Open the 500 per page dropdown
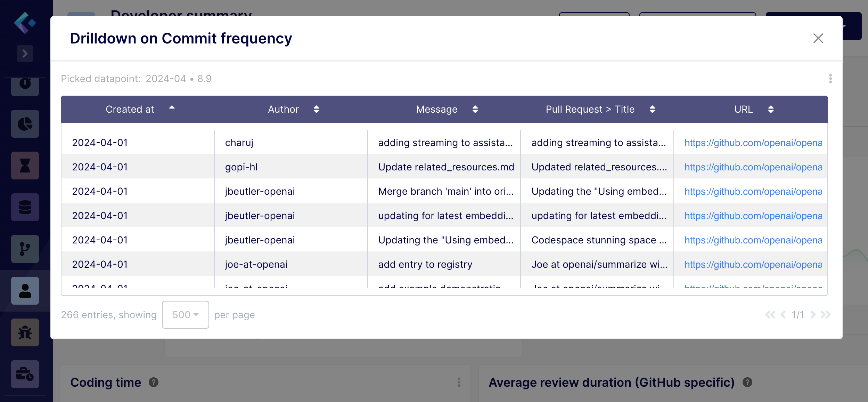The image size is (868, 402). tap(185, 315)
